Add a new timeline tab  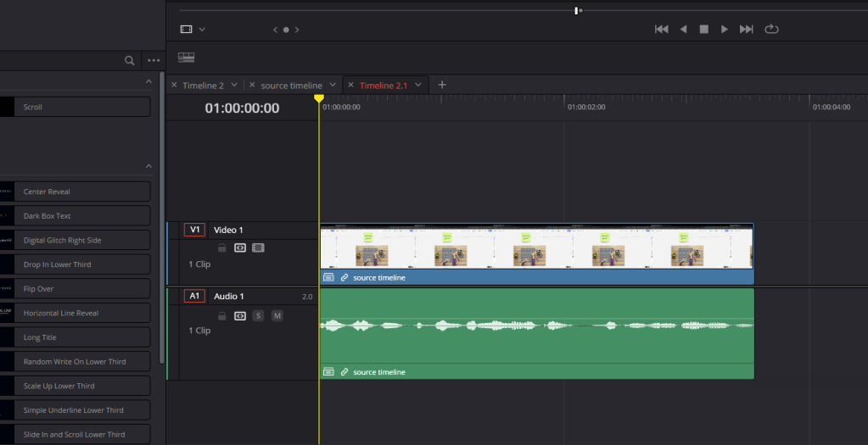click(442, 85)
